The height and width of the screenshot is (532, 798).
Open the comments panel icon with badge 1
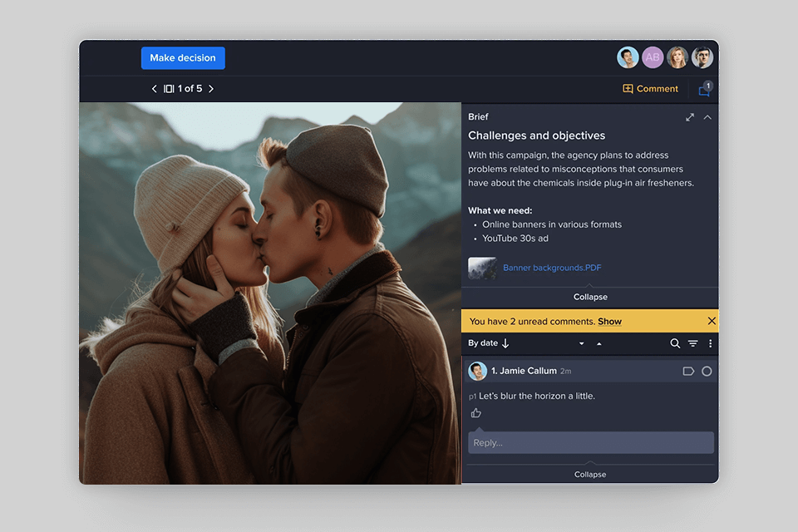point(706,89)
